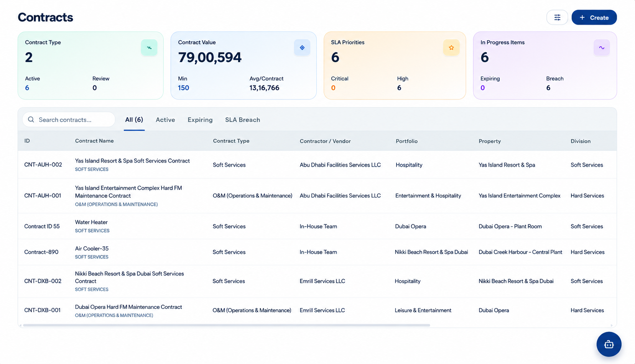Image resolution: width=635 pixels, height=364 pixels.
Task: Click the Contract Name column header
Action: coord(94,141)
